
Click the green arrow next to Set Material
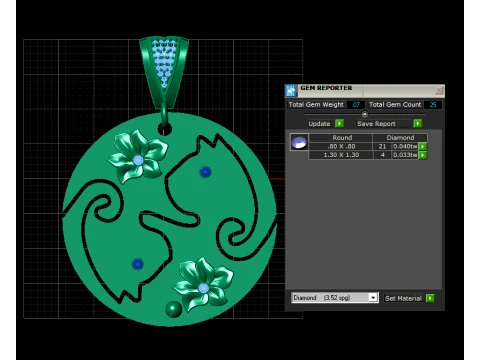coord(430,298)
